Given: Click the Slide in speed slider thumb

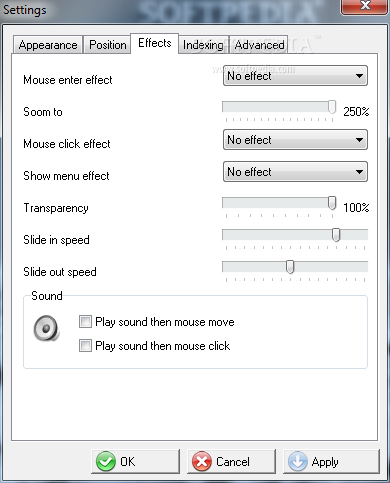Looking at the screenshot, I should coord(336,235).
